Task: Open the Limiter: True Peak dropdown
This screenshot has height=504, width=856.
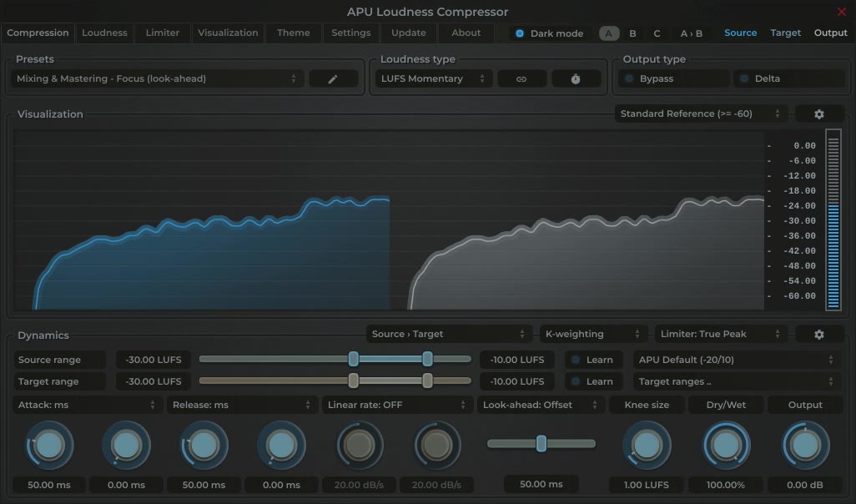Action: 721,334
